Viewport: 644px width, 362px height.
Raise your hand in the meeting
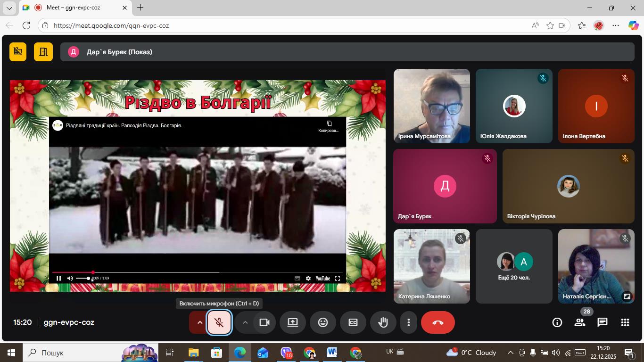pyautogui.click(x=383, y=322)
